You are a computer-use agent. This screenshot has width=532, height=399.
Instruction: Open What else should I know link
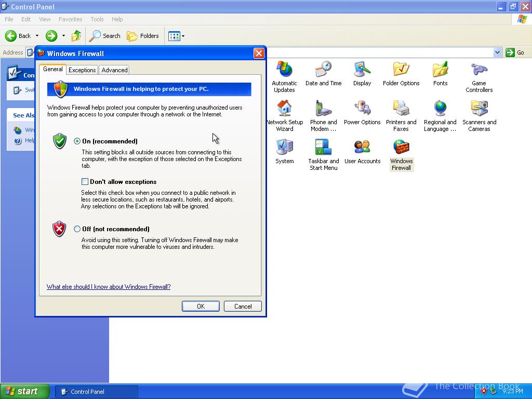[109, 287]
